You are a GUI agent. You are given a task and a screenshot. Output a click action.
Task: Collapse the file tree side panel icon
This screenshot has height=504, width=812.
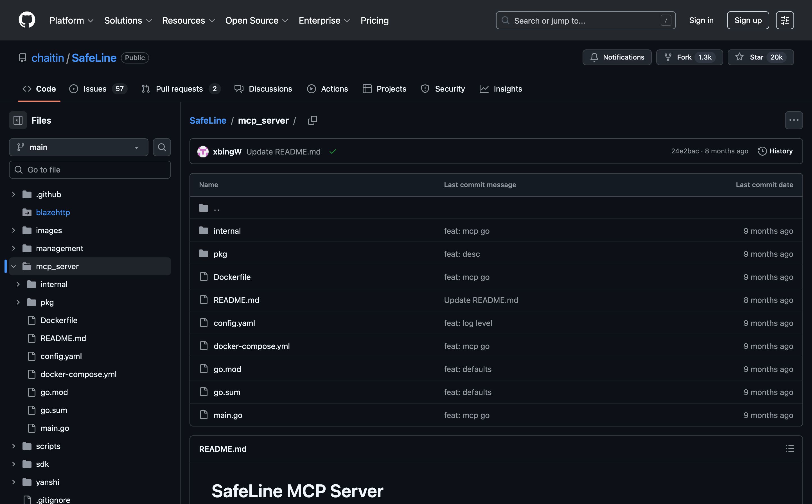point(18,120)
